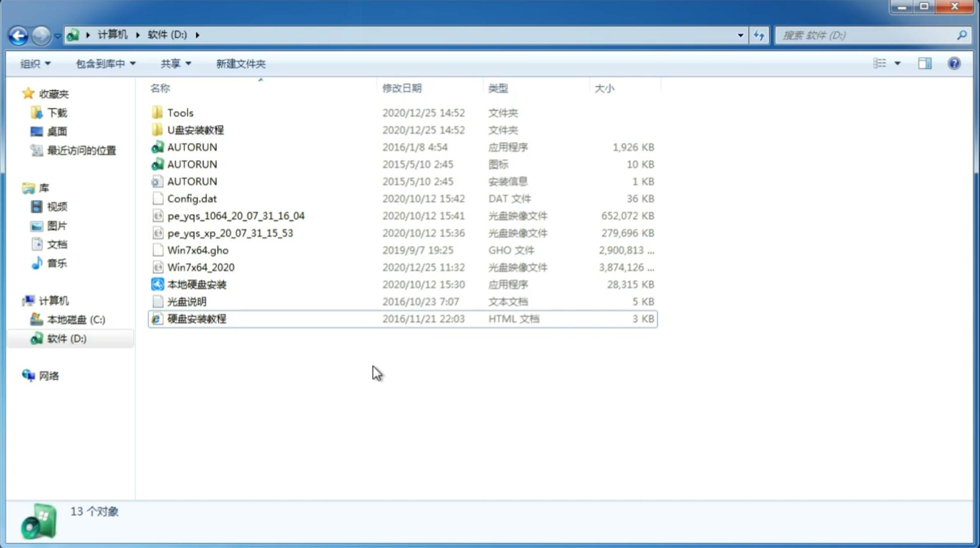Image resolution: width=980 pixels, height=548 pixels.
Task: Click 最近访问的位置 shortcut
Action: (x=81, y=150)
